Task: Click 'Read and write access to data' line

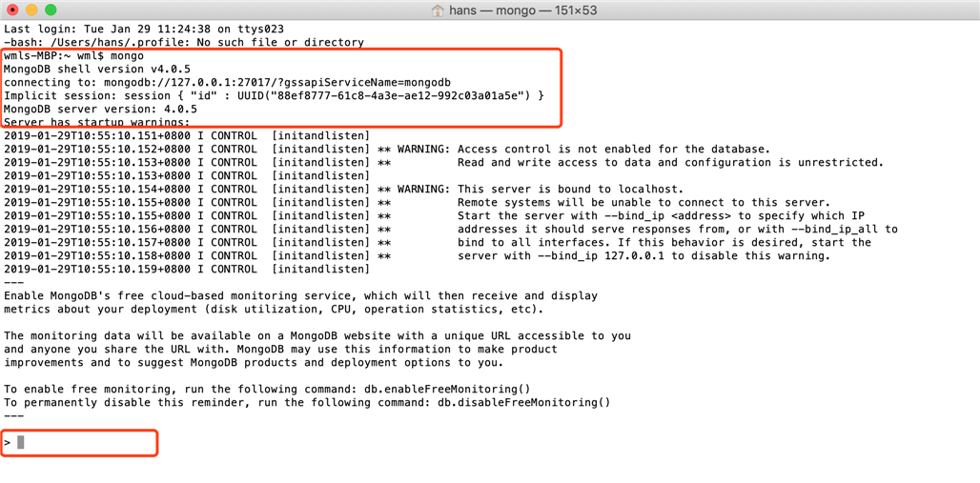Action: pyautogui.click(x=443, y=163)
